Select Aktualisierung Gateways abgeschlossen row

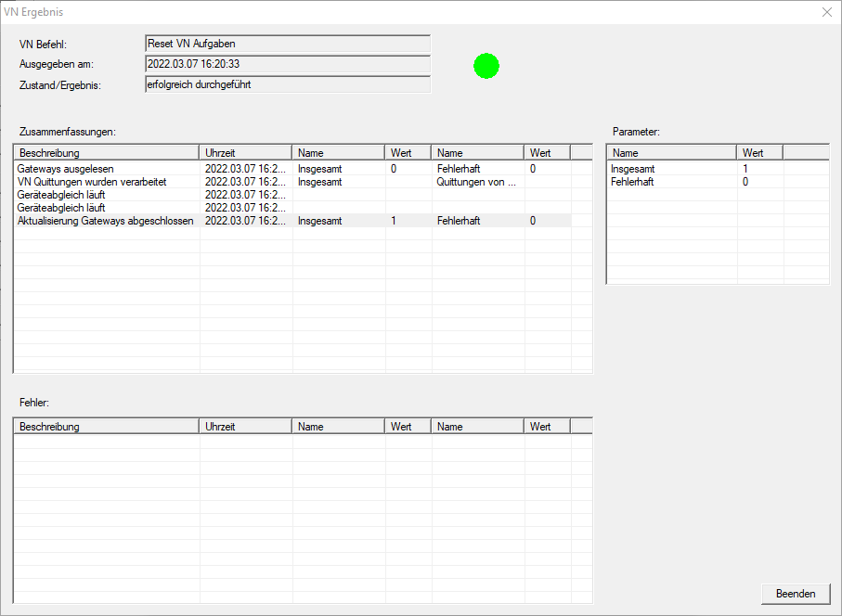pos(105,222)
